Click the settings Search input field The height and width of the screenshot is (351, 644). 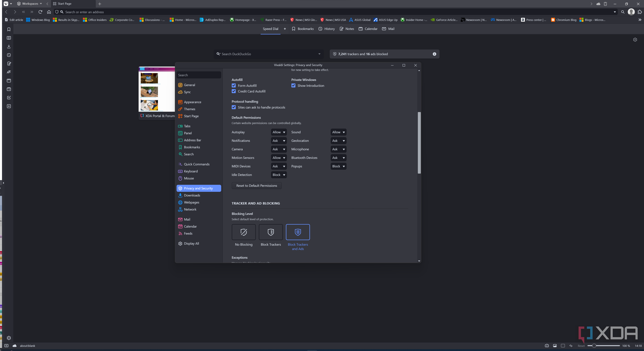199,75
